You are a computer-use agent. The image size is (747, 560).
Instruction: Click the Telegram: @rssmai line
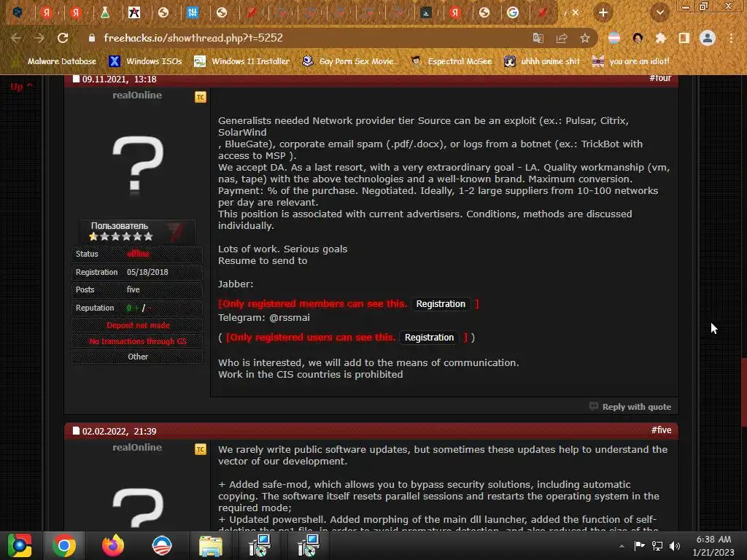pos(264,318)
